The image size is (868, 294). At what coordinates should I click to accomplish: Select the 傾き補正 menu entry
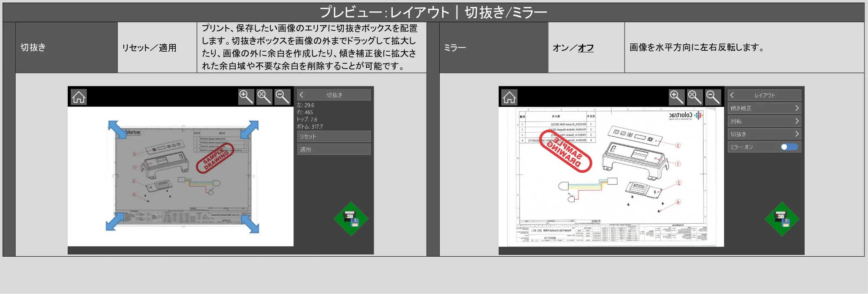(765, 108)
